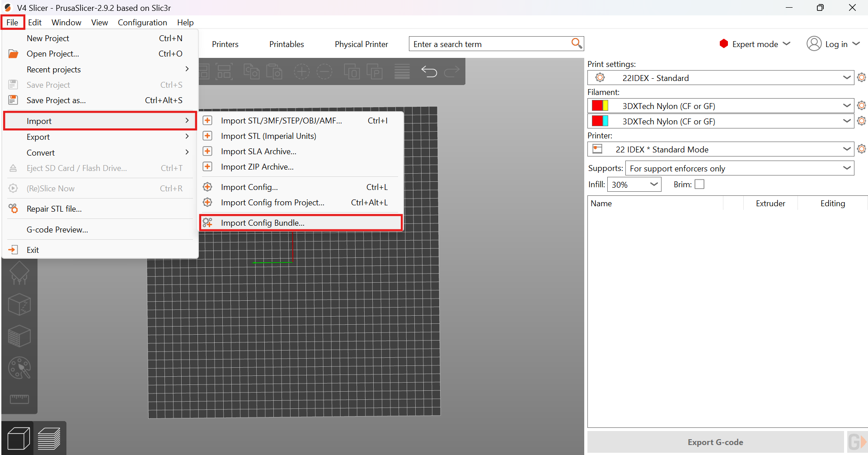Click the redo arrow in the toolbar

pos(452,71)
